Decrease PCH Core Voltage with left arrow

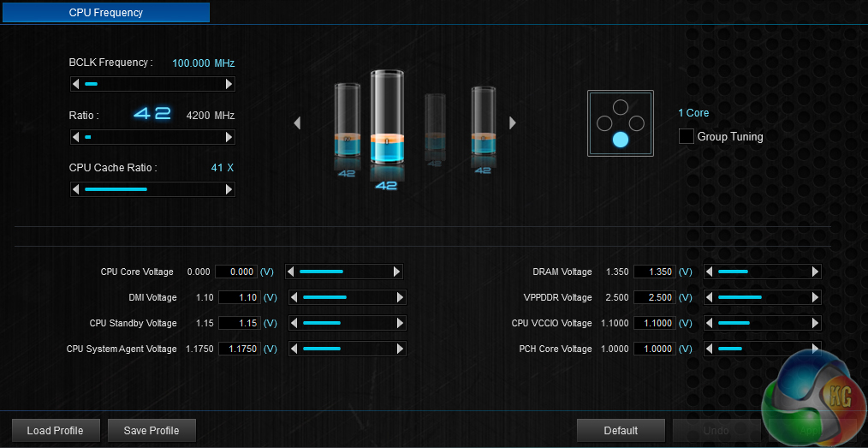(709, 349)
